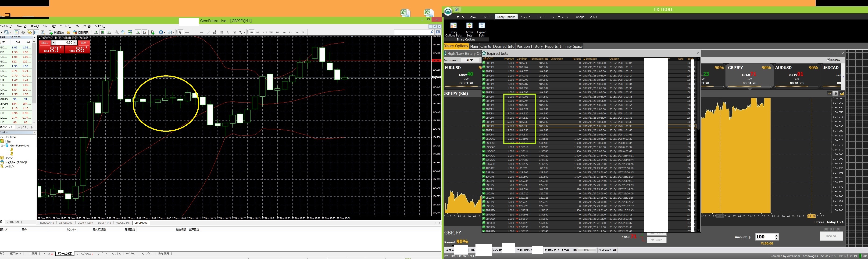This screenshot has height=259, width=868.
Task: Click the Expired Bets ribbon icon
Action: coord(482,30)
